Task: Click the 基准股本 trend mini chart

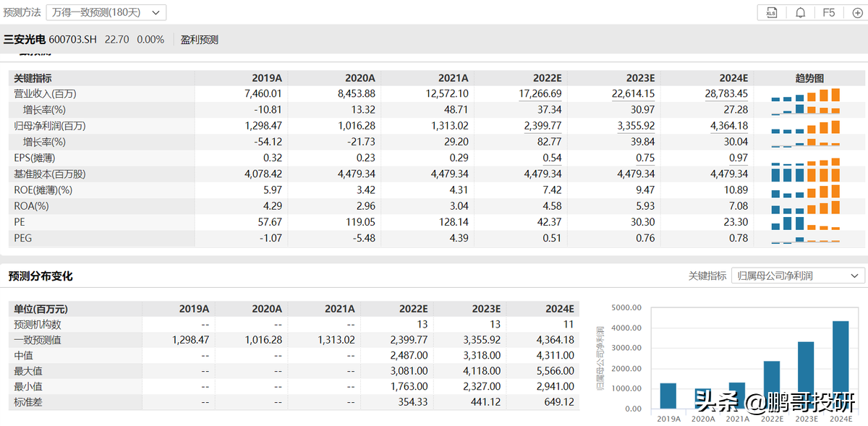Action: pyautogui.click(x=806, y=174)
